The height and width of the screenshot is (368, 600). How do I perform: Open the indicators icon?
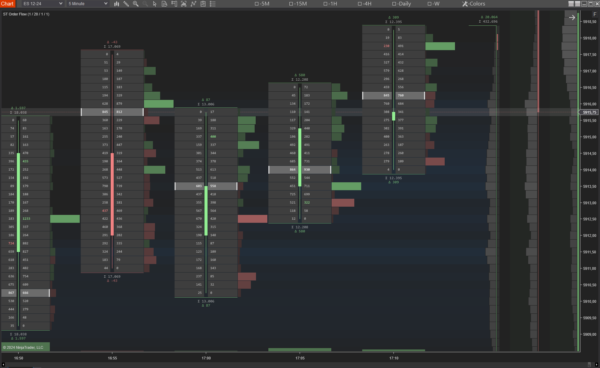point(193,4)
